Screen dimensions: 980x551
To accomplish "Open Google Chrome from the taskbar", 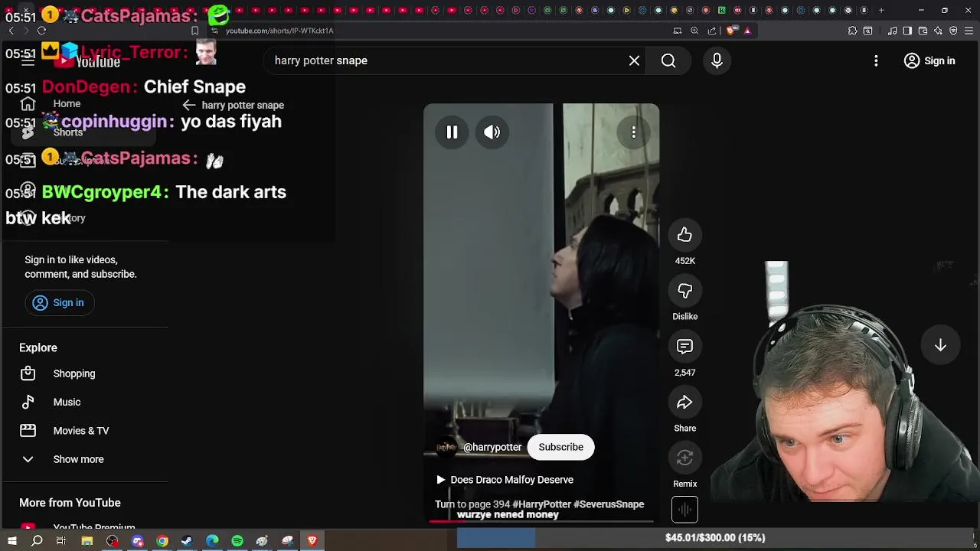I will (162, 541).
